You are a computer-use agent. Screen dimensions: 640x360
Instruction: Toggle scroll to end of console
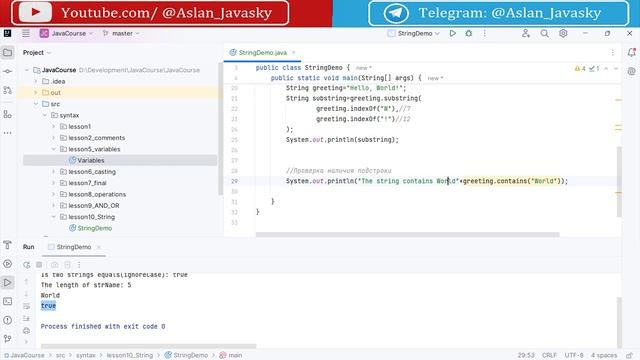27,318
